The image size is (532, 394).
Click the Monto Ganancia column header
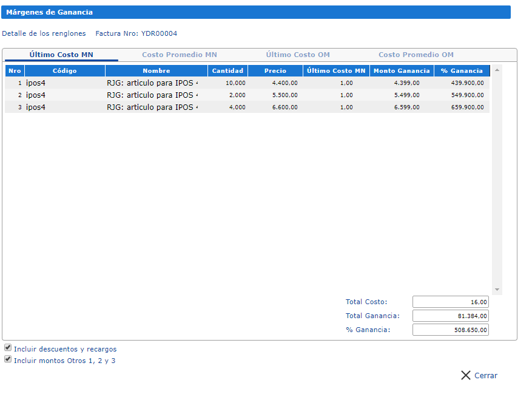coord(401,71)
